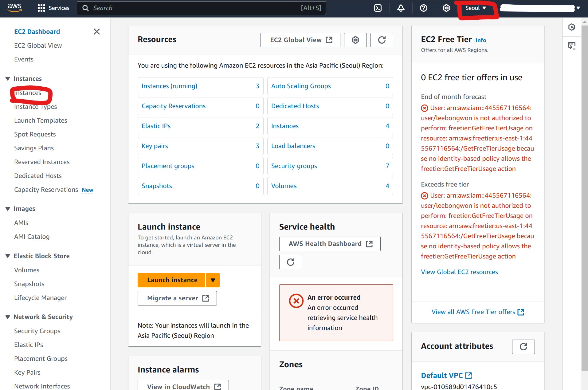Screen dimensions: 588x390
Task: Open the account name dropdown
Action: [540, 8]
